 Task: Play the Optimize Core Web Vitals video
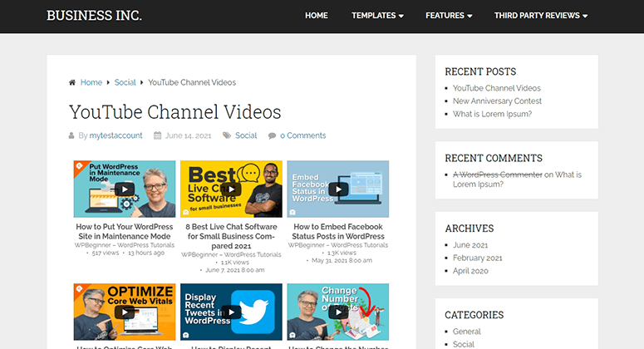[x=125, y=312]
